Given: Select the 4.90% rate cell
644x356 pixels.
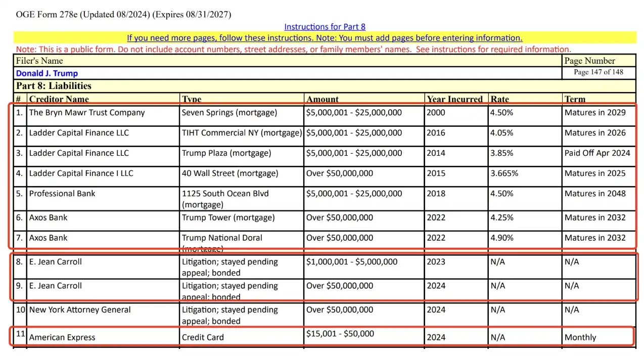Looking at the screenshot, I should click(501, 238).
